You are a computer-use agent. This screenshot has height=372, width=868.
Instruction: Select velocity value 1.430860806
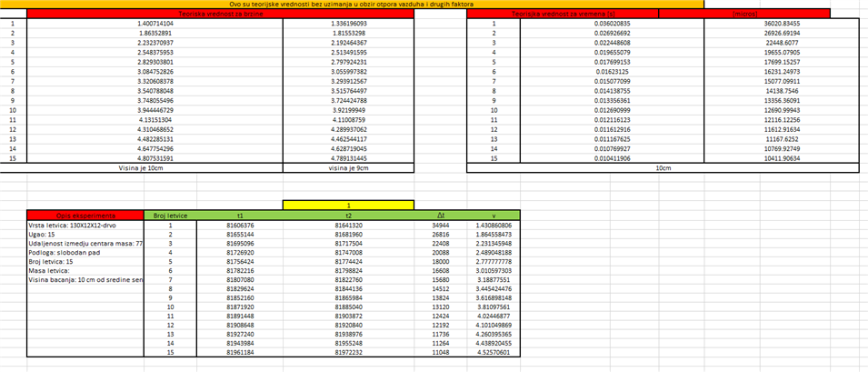tap(494, 226)
